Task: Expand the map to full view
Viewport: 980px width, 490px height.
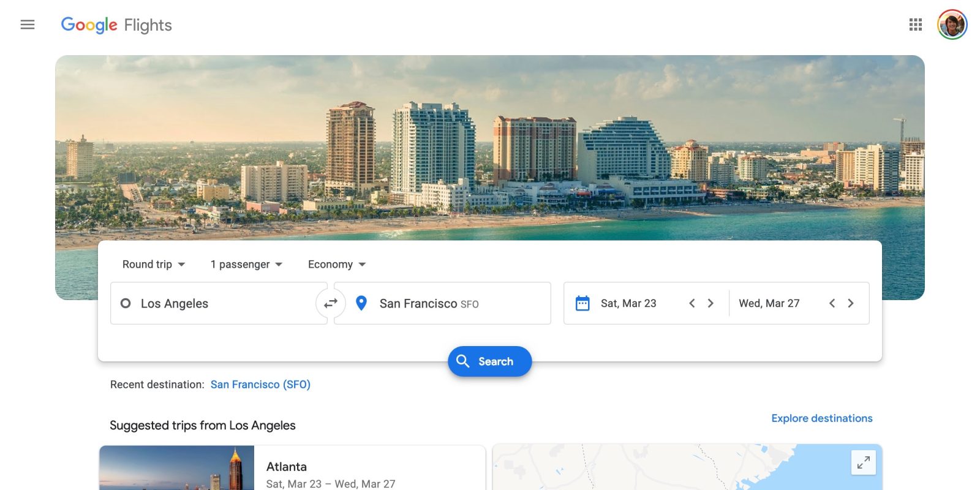Action: (x=863, y=462)
